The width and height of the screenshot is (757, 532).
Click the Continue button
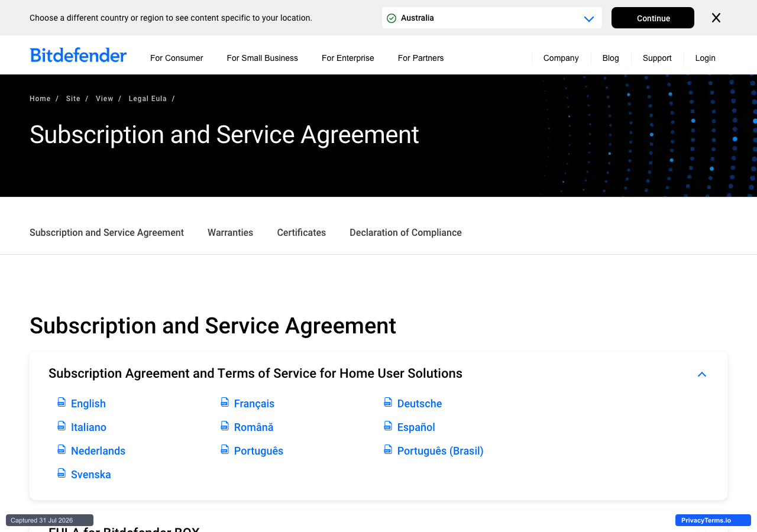pos(653,18)
